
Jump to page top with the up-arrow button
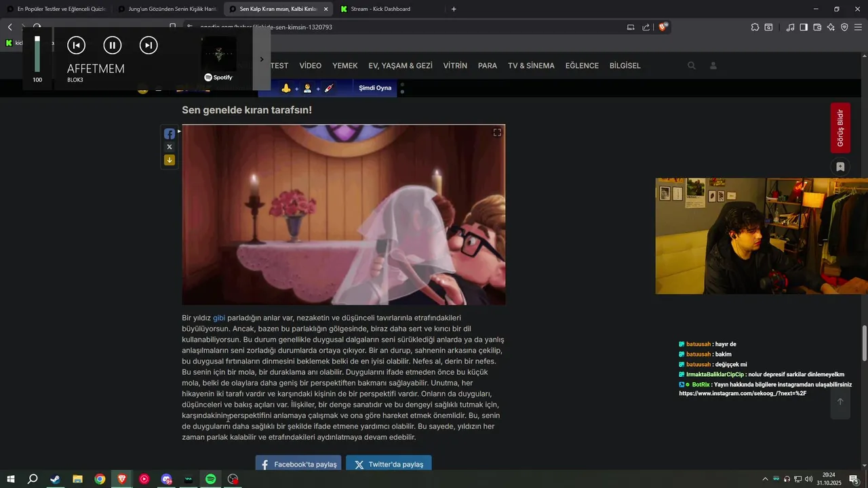tap(840, 402)
